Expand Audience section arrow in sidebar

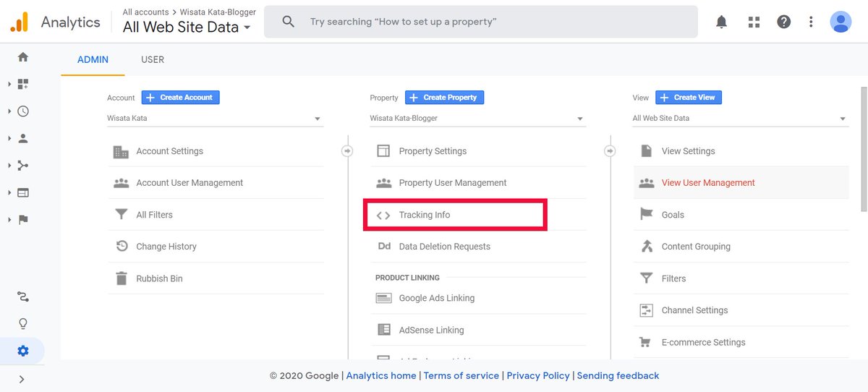(9, 138)
